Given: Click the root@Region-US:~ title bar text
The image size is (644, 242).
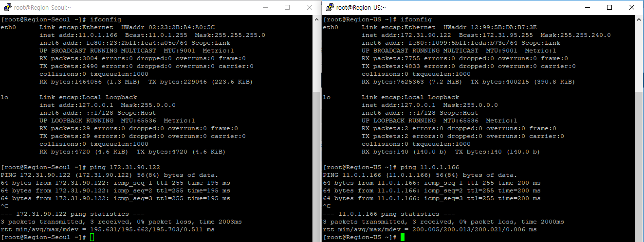Looking at the screenshot, I should pyautogui.click(x=361, y=7).
